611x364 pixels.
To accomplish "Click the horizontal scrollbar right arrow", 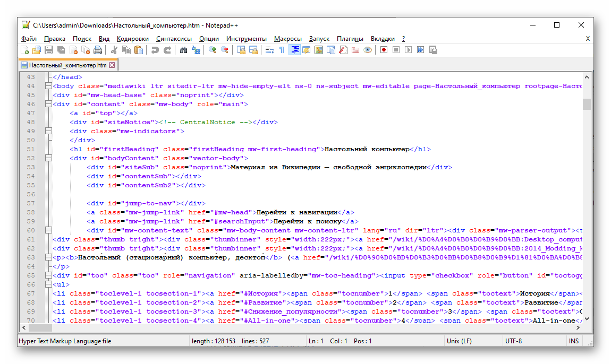I will click(x=578, y=329).
